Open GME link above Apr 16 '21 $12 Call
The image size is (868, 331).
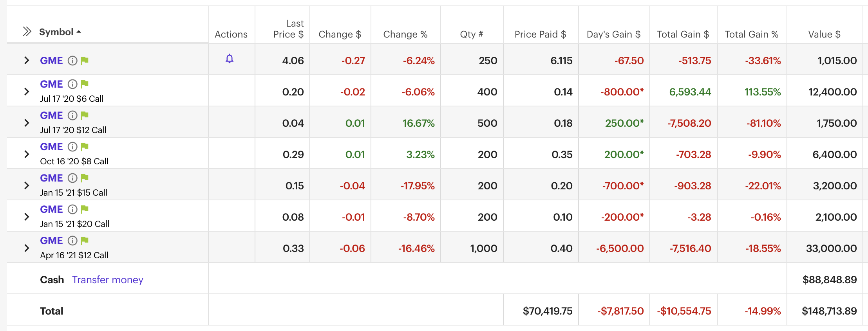tap(51, 241)
